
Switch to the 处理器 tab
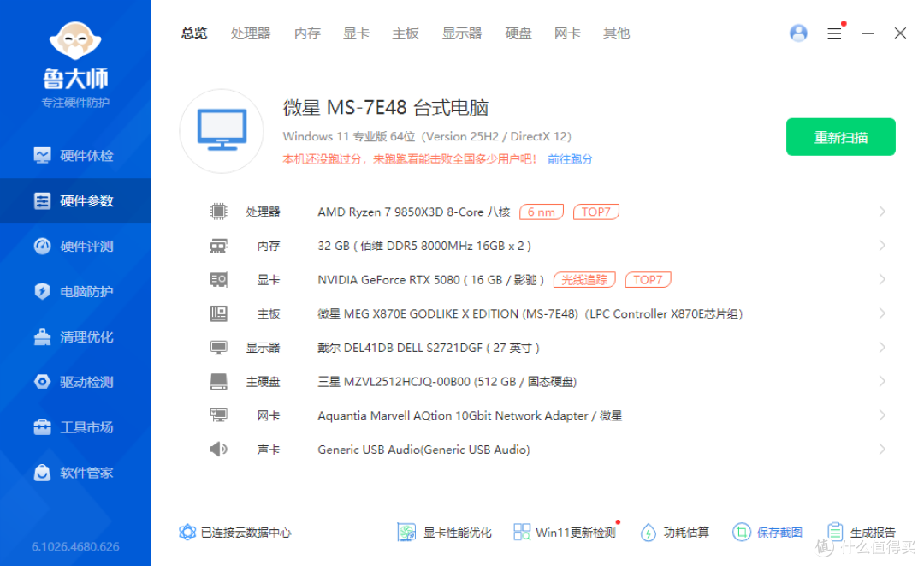251,33
